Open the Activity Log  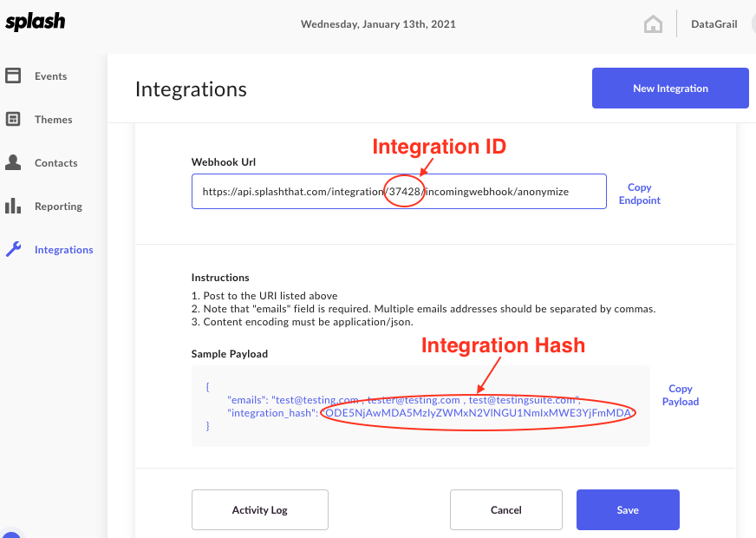259,510
